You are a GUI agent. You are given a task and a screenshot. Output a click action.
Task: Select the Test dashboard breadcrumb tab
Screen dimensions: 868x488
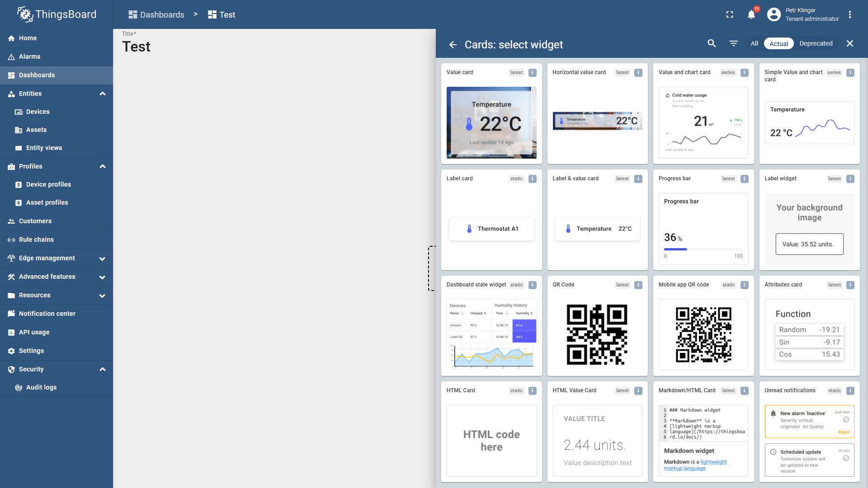tap(222, 14)
